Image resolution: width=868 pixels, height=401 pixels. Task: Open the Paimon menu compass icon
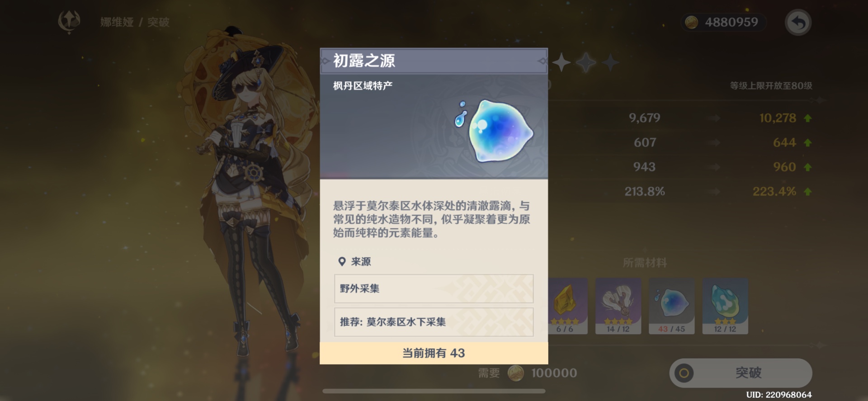tap(69, 21)
